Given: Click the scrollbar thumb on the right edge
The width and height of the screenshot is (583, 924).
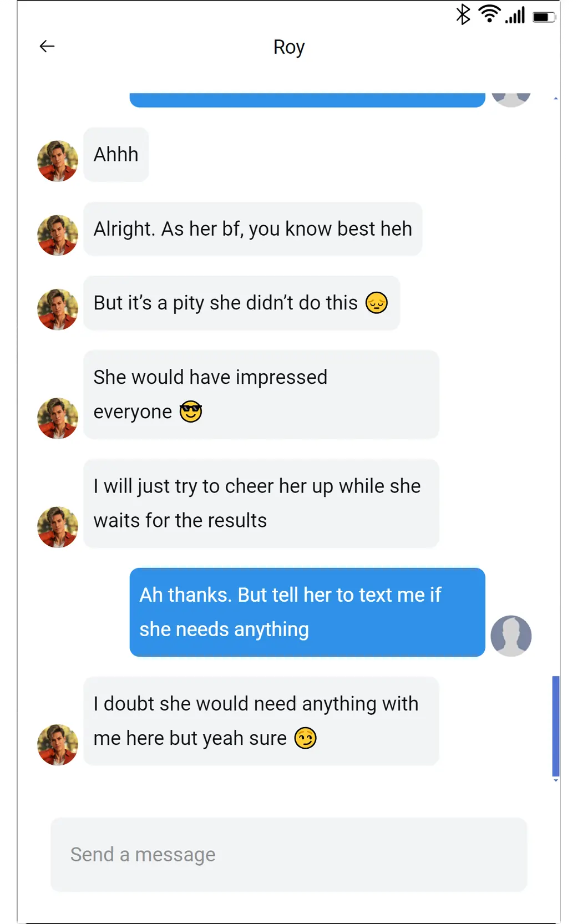Looking at the screenshot, I should click(x=556, y=726).
